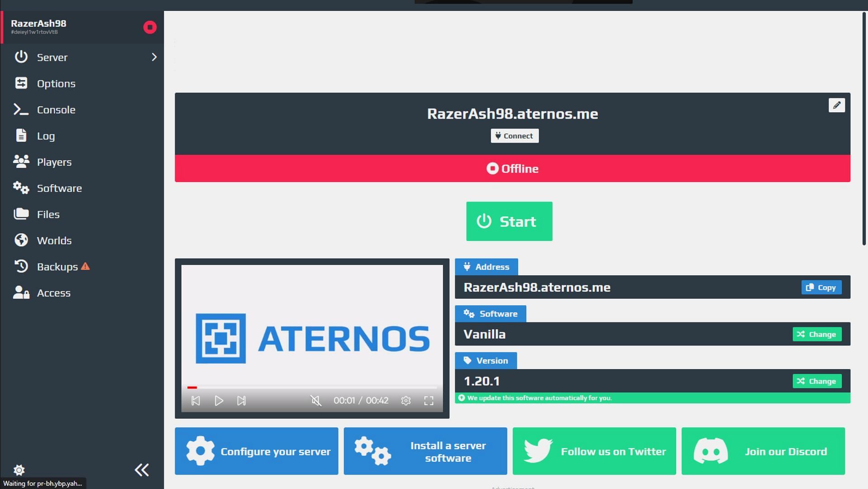Expand the Server submenu chevron
The width and height of the screenshot is (868, 489).
154,57
